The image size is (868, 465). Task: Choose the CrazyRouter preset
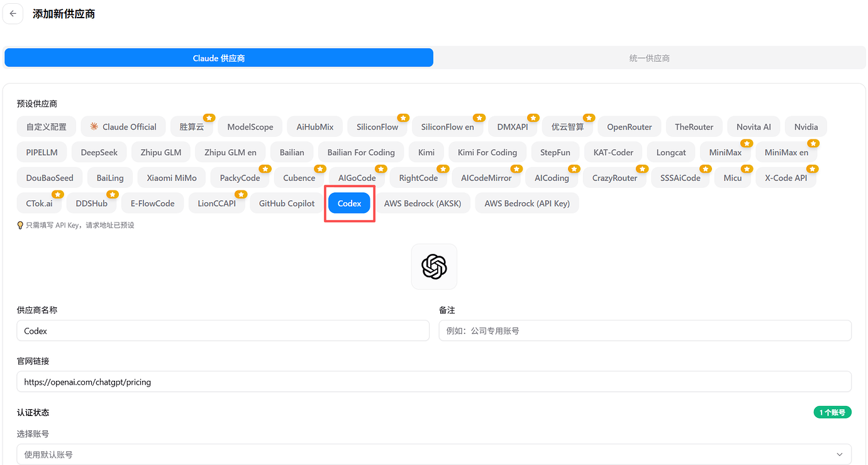click(615, 178)
